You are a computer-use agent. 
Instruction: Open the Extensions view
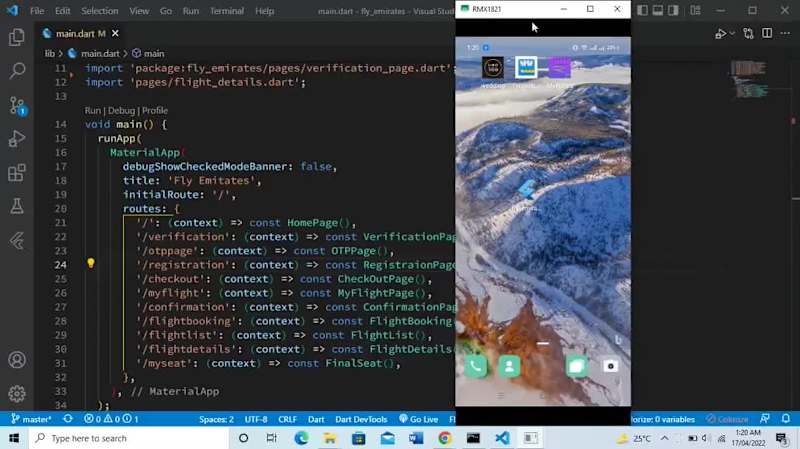[17, 172]
